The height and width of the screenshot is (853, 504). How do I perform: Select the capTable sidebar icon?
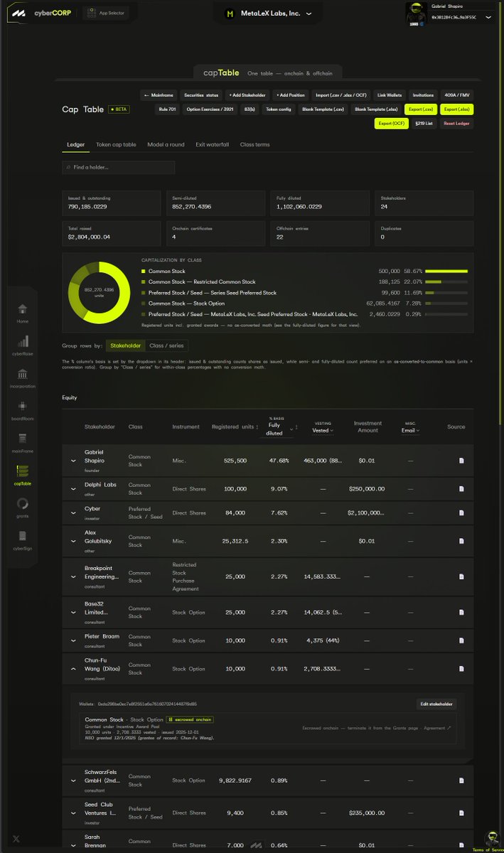pyautogui.click(x=23, y=471)
